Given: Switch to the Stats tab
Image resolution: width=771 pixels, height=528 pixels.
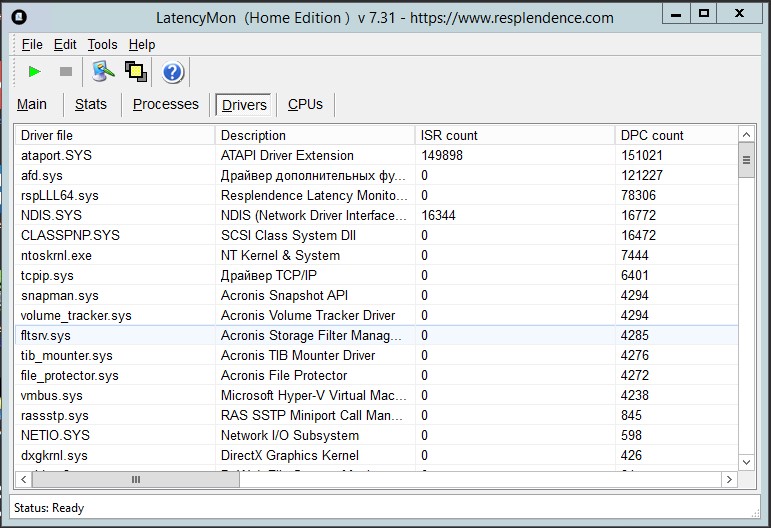Looking at the screenshot, I should coord(91,104).
